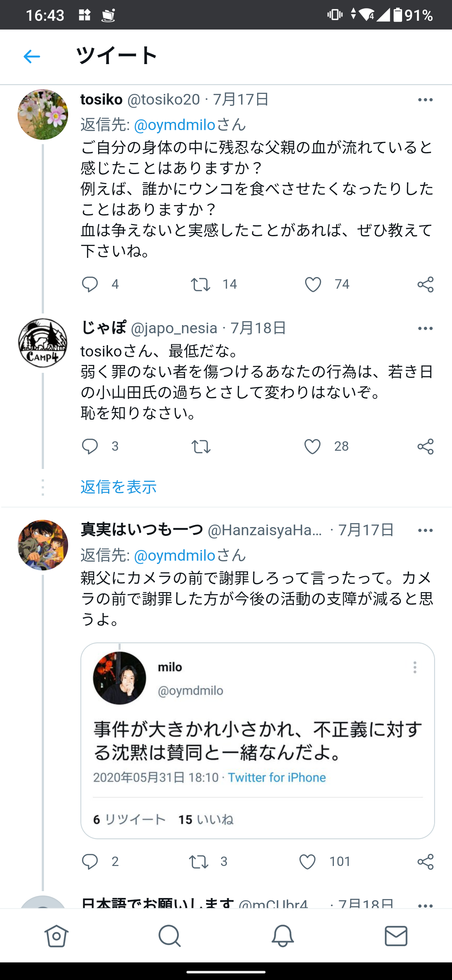
Task: Go back using the blue arrow
Action: 32,57
